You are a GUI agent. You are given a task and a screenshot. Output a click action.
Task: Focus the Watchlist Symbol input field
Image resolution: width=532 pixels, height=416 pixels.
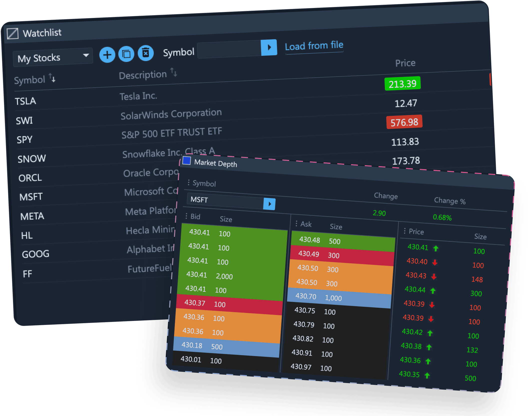229,49
